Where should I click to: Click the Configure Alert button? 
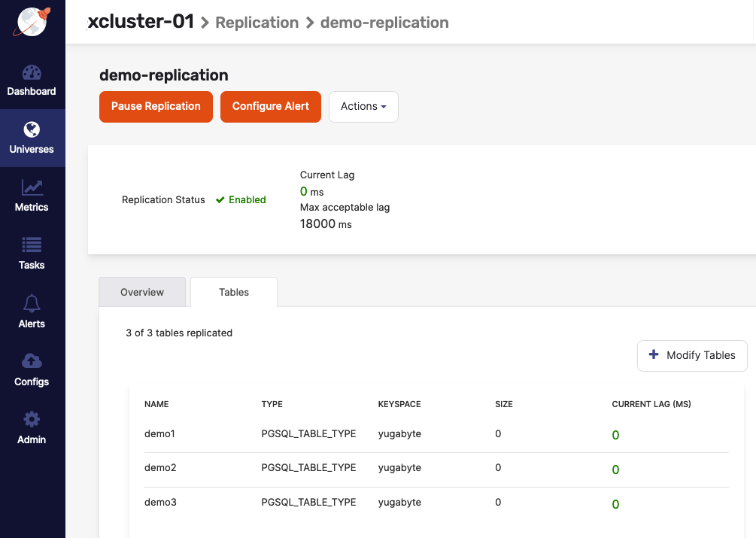click(x=271, y=107)
